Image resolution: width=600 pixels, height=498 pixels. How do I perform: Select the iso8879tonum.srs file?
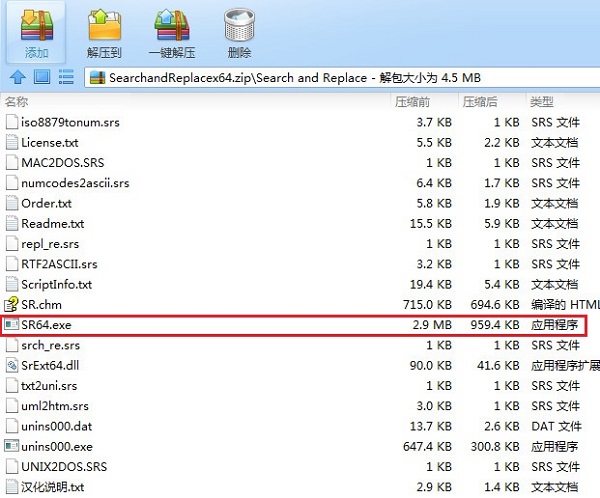coord(70,122)
